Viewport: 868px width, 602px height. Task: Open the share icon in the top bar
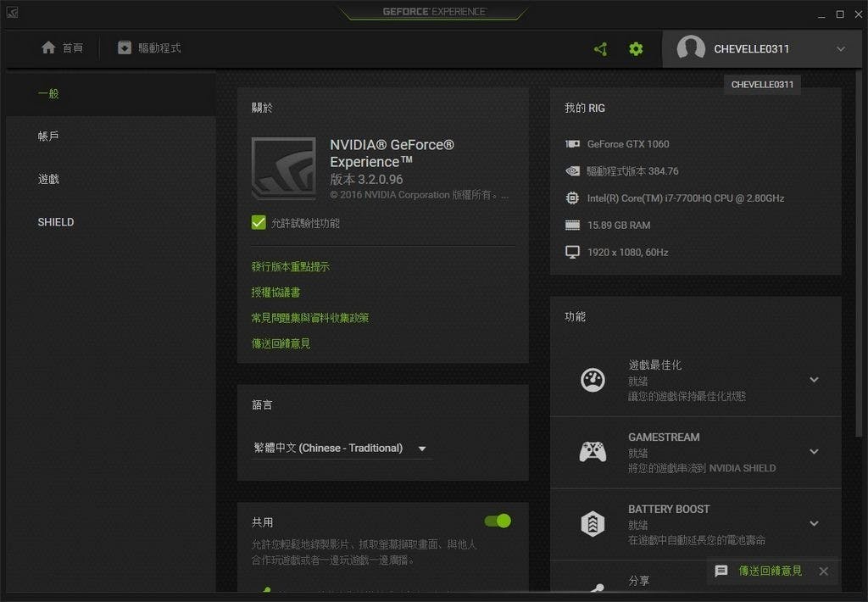[601, 48]
